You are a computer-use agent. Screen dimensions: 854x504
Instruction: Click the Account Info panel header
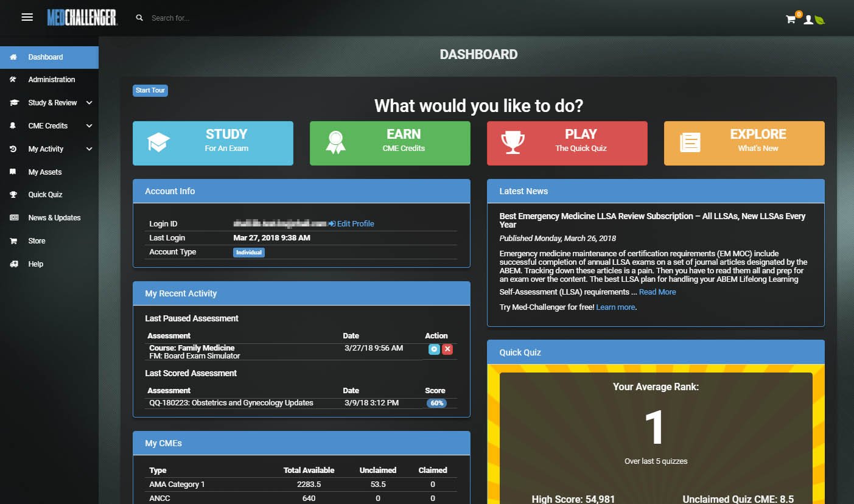point(301,191)
